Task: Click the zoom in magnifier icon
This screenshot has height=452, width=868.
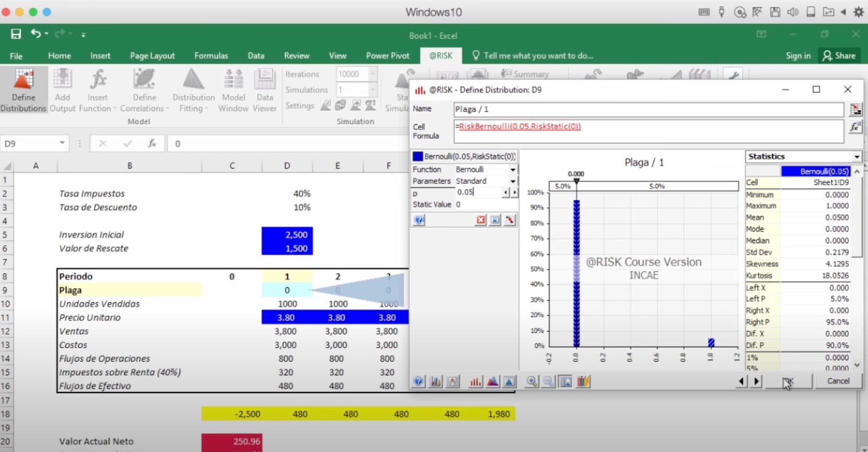Action: click(532, 382)
